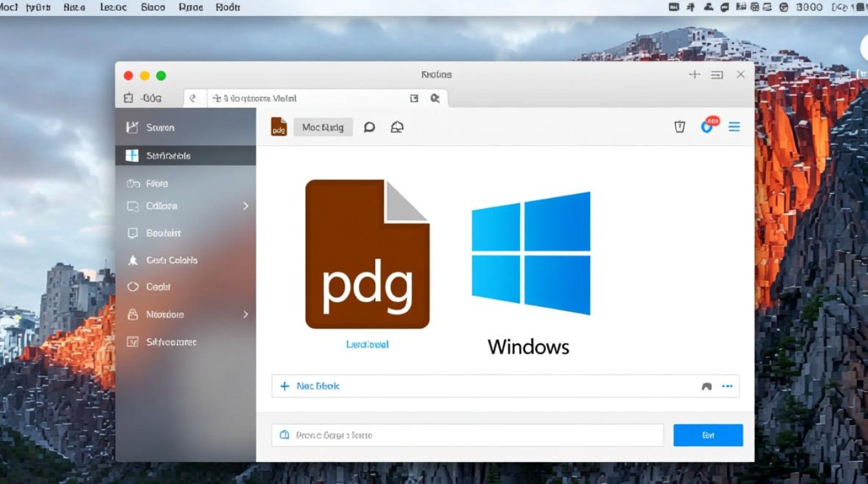The image size is (868, 484).
Task: Open the trash icon in the toolbar
Action: pos(679,127)
